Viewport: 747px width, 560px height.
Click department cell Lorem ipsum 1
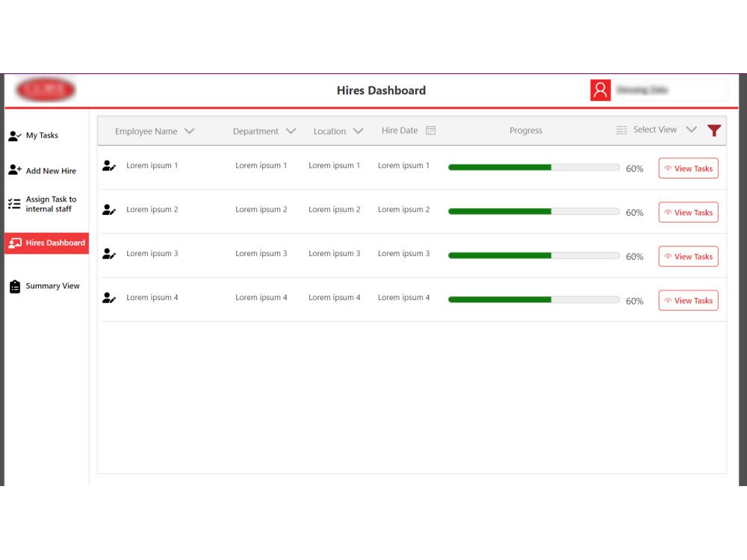[261, 165]
